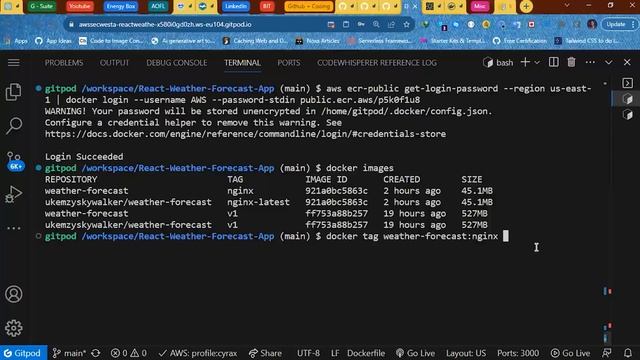Change the UTF-8 file encoding

click(308, 353)
